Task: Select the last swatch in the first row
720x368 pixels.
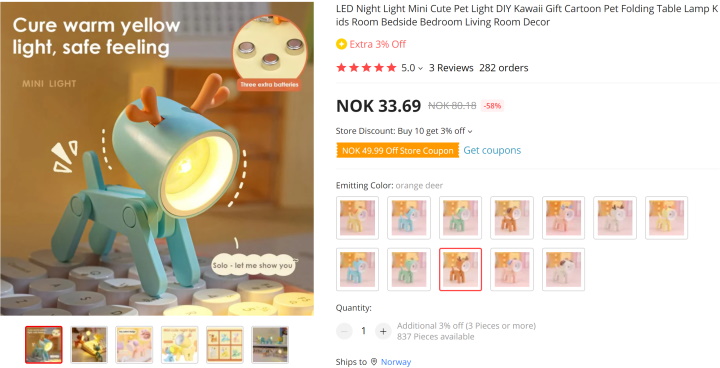Action: (x=666, y=218)
